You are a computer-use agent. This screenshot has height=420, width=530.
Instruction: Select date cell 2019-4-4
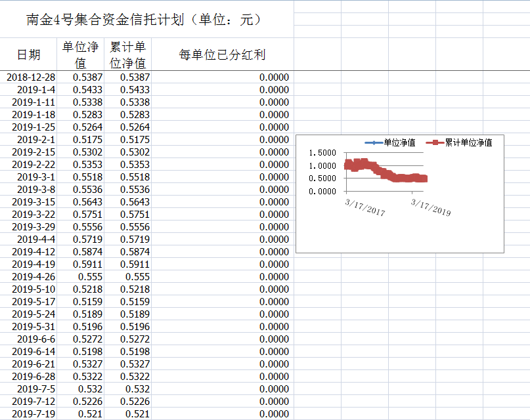click(x=28, y=240)
